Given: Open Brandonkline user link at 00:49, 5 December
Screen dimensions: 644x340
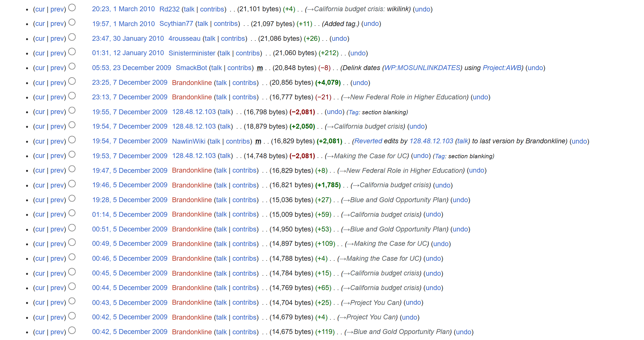Looking at the screenshot, I should [x=192, y=244].
